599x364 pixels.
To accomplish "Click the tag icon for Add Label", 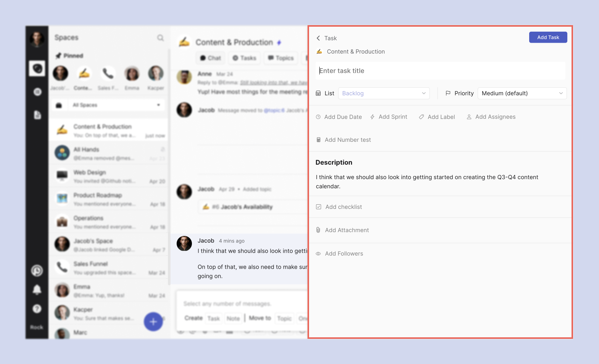I will pyautogui.click(x=421, y=117).
